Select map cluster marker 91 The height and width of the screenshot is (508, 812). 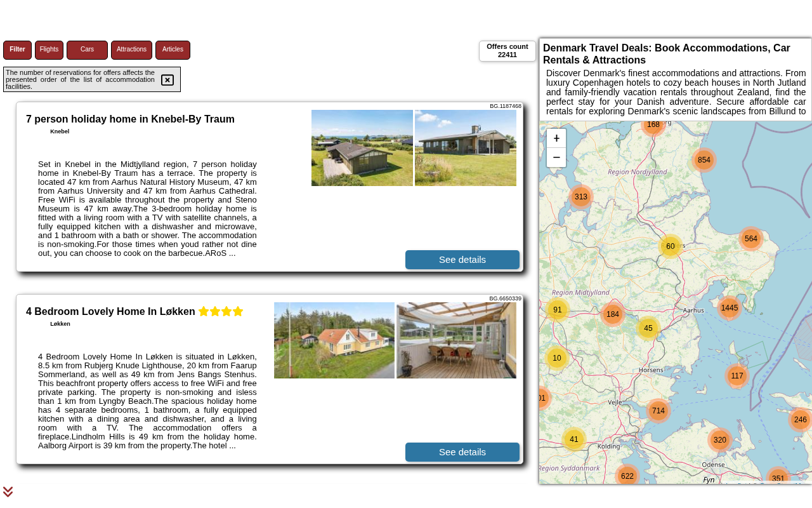[x=558, y=310]
